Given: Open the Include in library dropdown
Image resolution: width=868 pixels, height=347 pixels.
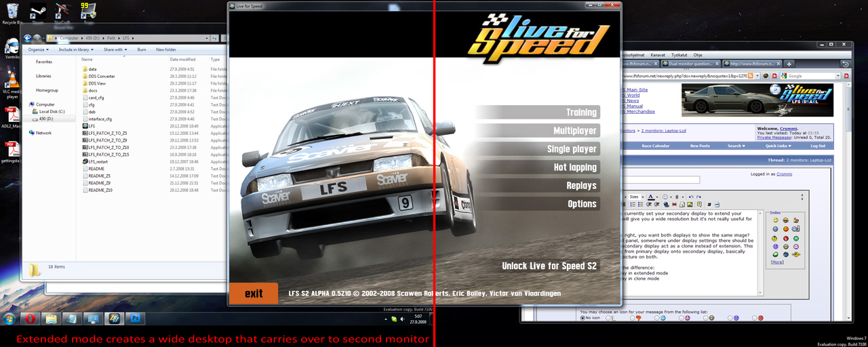Looking at the screenshot, I should coord(75,49).
